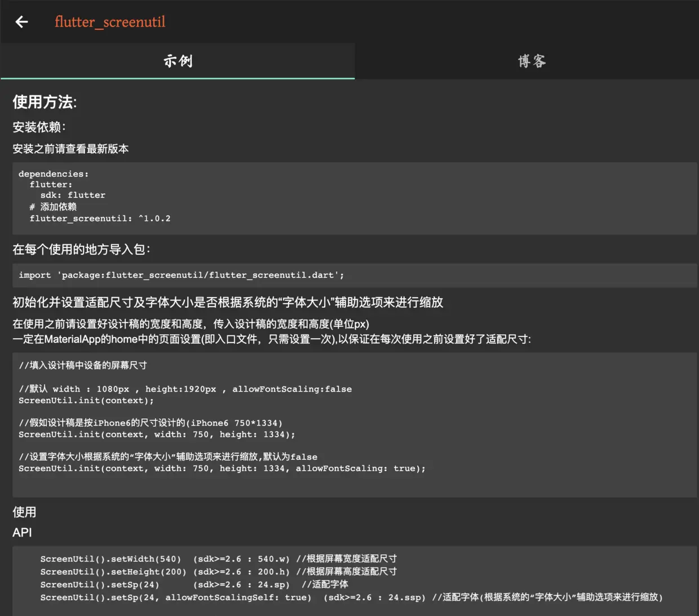Select the ScreenUtil().setSp(24) //适配字体 line
Image resolution: width=699 pixels, height=616 pixels.
coord(194,584)
